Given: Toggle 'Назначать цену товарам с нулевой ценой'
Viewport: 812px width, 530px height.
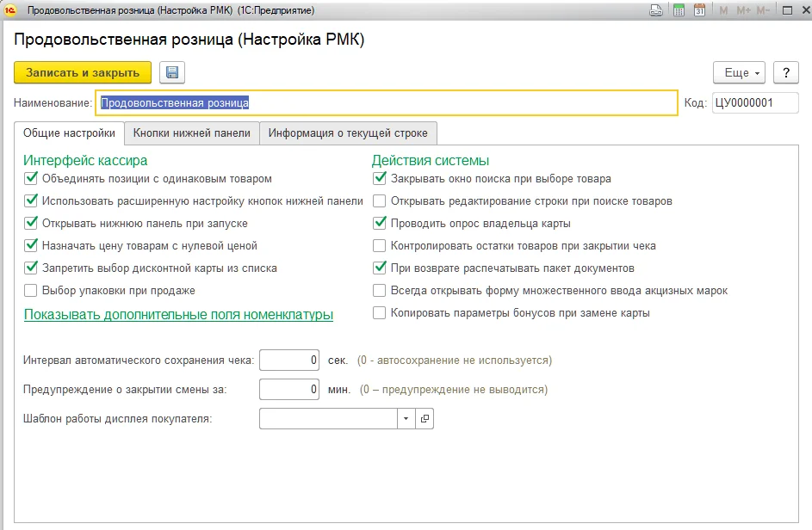Looking at the screenshot, I should point(31,245).
